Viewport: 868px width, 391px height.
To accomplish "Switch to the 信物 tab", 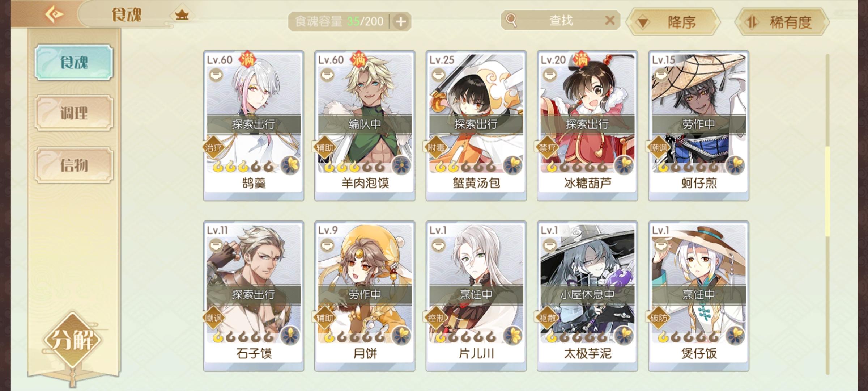I will coord(74,165).
